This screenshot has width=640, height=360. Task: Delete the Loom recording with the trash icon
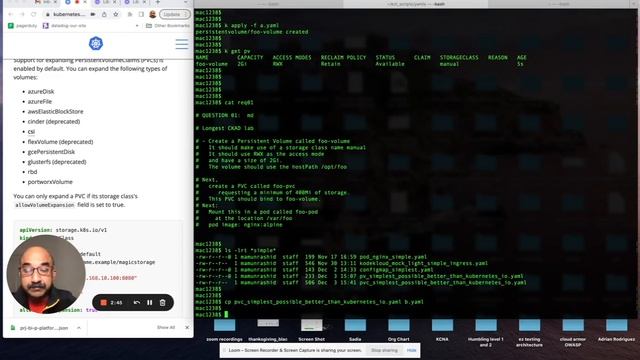pyautogui.click(x=162, y=302)
